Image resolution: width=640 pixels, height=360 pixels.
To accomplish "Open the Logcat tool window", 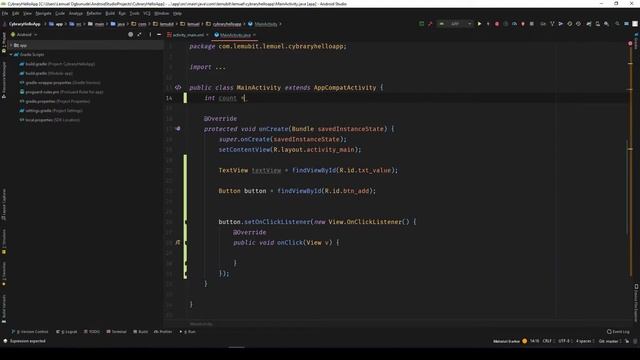I will tap(67, 332).
